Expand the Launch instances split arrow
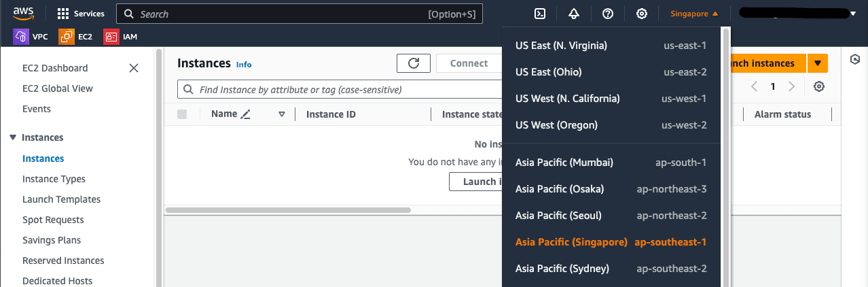This screenshot has height=287, width=868. click(x=818, y=63)
